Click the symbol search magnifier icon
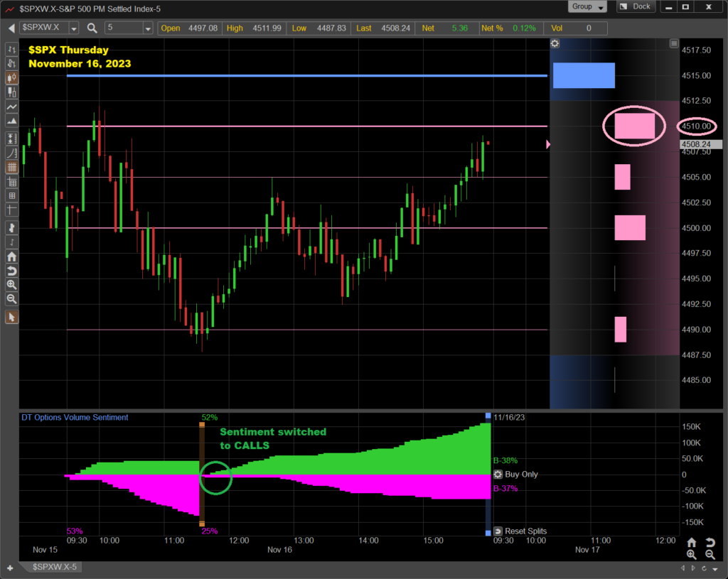Screen dimensions: 728x579 click(92, 28)
